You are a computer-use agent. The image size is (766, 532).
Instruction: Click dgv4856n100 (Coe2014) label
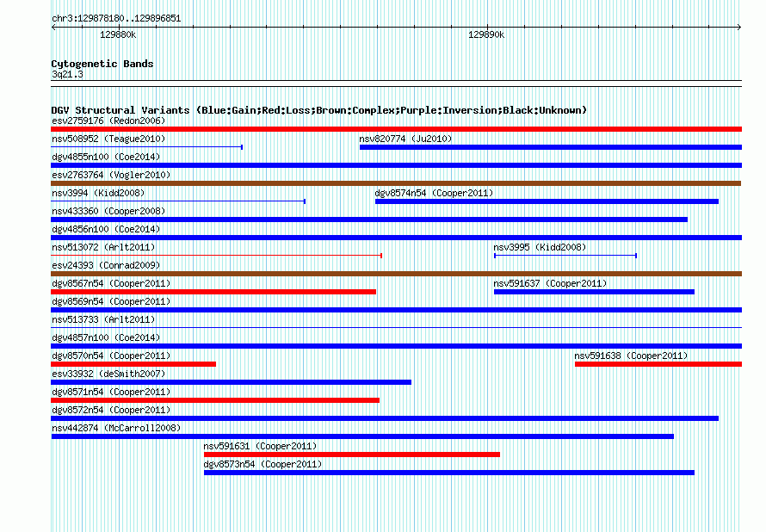tap(106, 229)
